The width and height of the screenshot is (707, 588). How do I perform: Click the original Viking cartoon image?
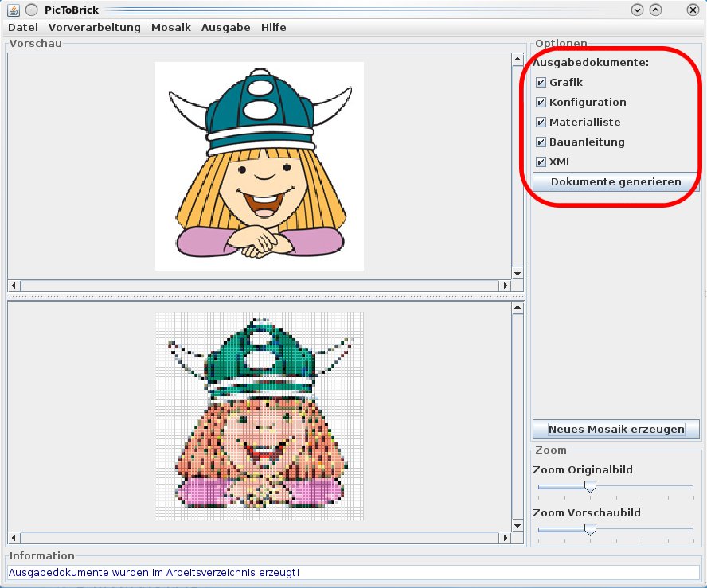(x=260, y=166)
